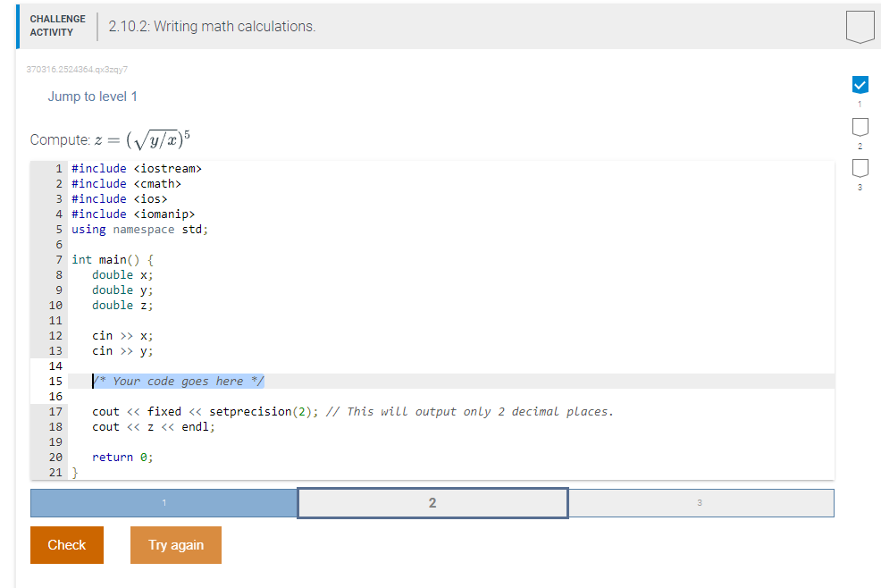This screenshot has height=588, width=881.
Task: Click line number 15 in the code gutter
Action: 55,381
